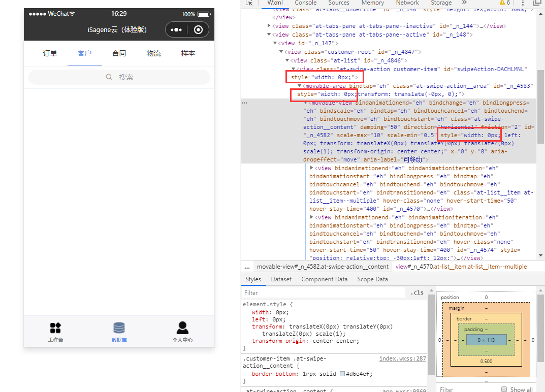Open the warnings indicator showing 6
Screen dimensions: 545x392
click(504, 3)
